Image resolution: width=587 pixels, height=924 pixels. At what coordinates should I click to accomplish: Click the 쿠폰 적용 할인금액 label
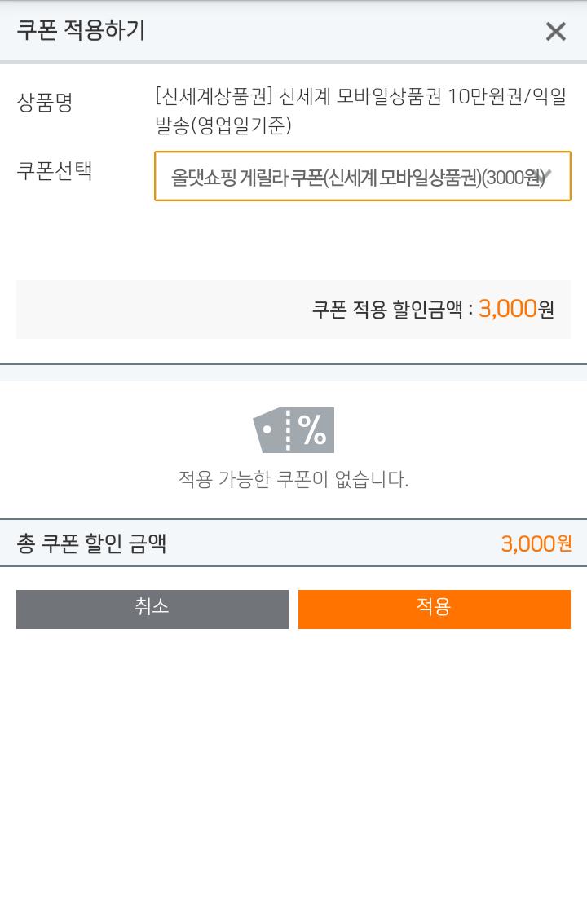coord(391,310)
